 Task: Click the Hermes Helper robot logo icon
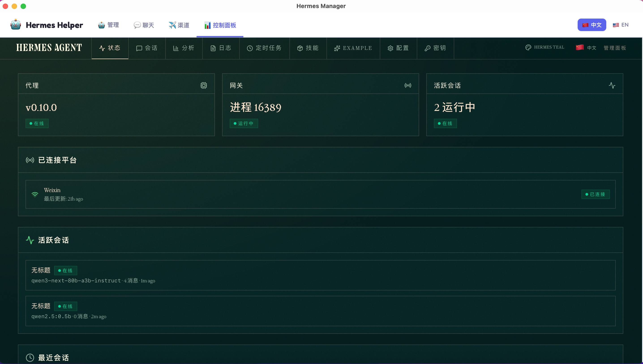pyautogui.click(x=15, y=25)
